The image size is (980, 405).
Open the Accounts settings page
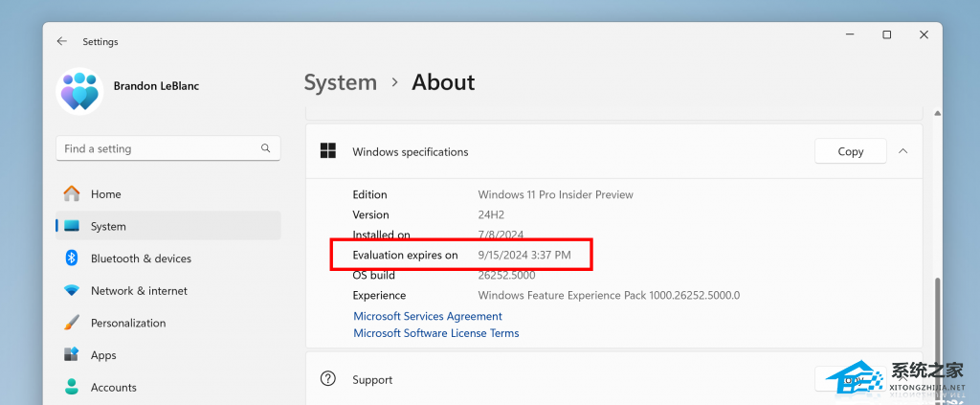click(x=168, y=387)
